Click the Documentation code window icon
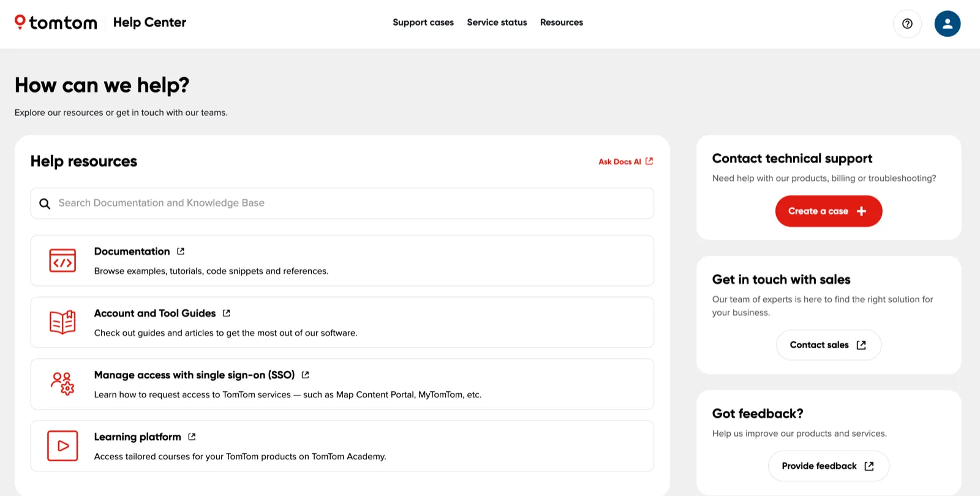 point(62,261)
